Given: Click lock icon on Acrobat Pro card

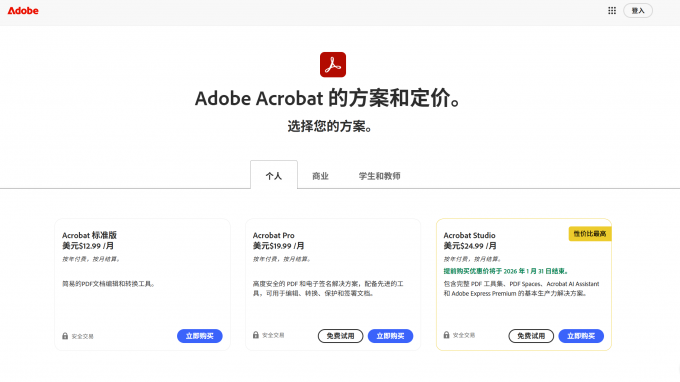Looking at the screenshot, I should [256, 335].
